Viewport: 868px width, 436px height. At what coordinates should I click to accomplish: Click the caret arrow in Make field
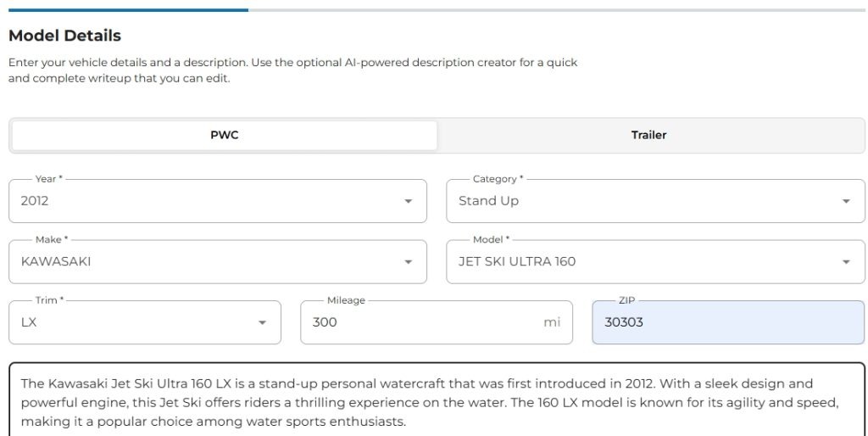409,262
